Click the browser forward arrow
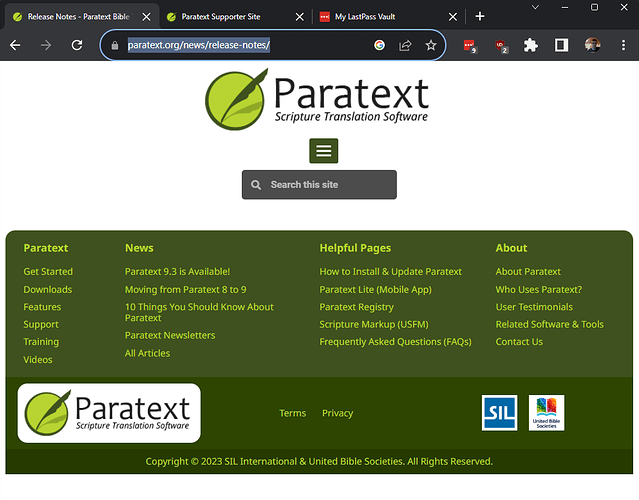This screenshot has height=500, width=639. click(x=46, y=45)
